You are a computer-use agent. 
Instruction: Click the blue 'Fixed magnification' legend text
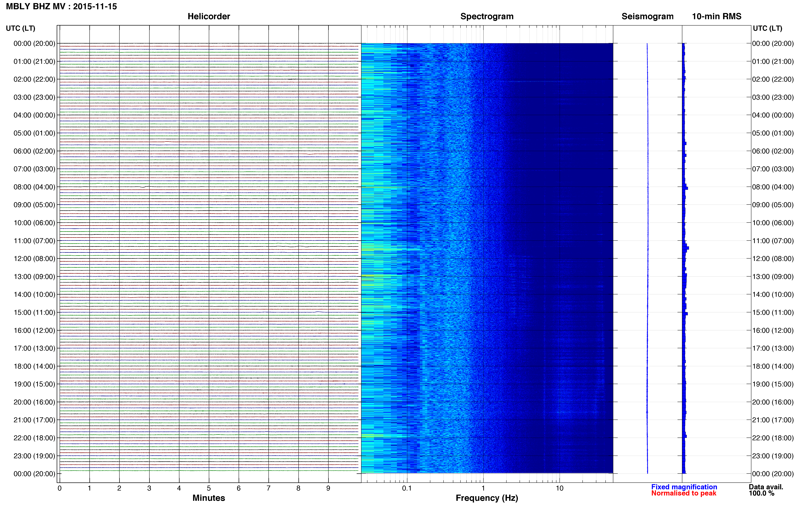pos(684,487)
